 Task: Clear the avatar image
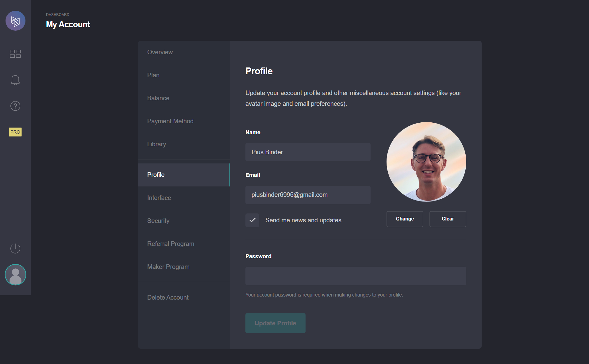[x=448, y=219]
